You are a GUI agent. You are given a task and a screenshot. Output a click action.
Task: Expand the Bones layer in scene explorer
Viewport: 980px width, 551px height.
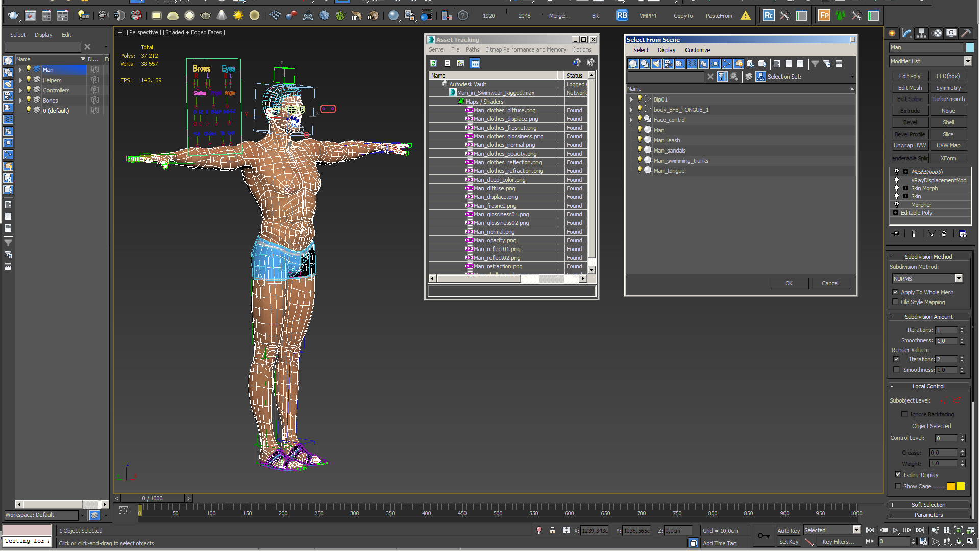click(x=20, y=101)
